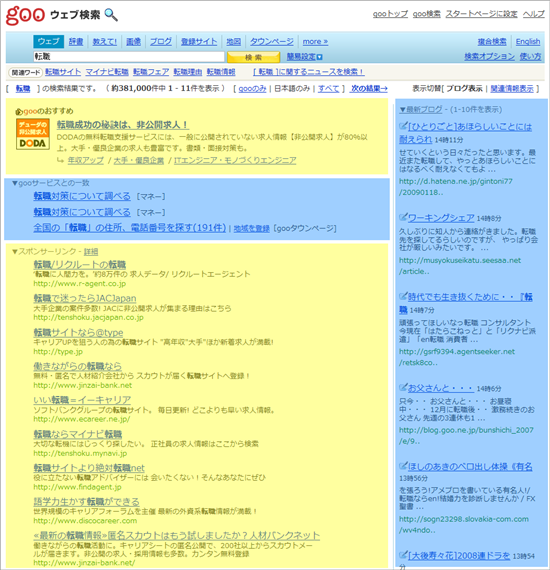Switch to the 辞書 tab
This screenshot has width=550, height=570.
click(76, 41)
